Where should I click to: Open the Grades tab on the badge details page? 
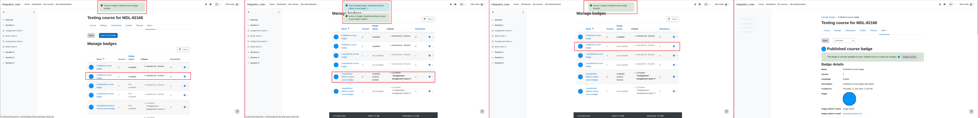[863, 30]
